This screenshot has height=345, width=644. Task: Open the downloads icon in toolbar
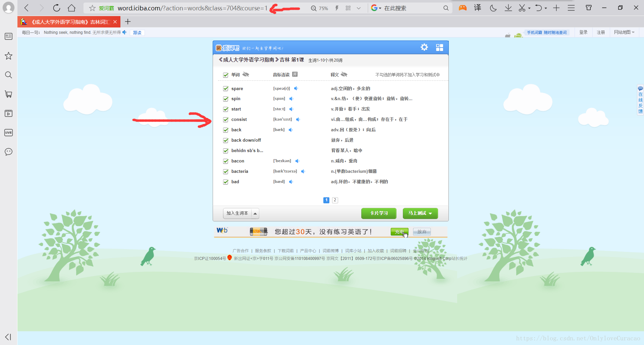508,8
